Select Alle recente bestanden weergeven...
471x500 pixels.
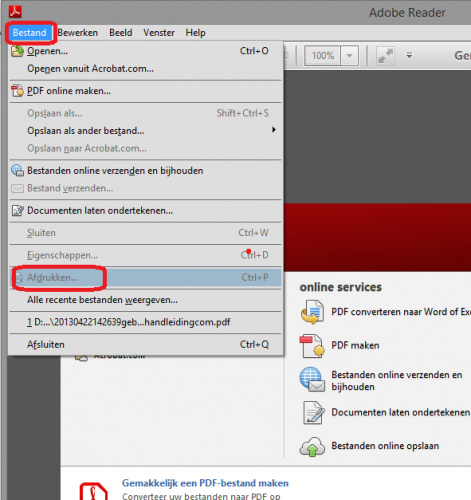click(146, 300)
